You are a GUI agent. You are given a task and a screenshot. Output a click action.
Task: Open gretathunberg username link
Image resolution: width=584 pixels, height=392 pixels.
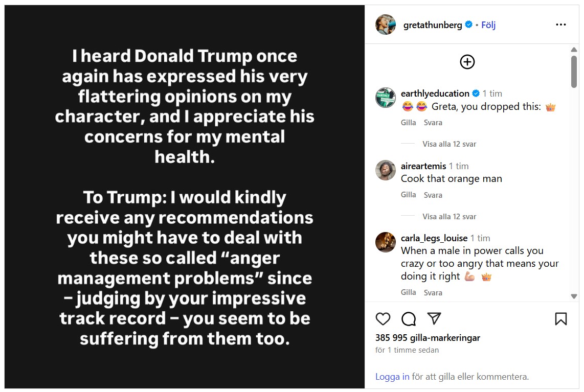coord(433,25)
